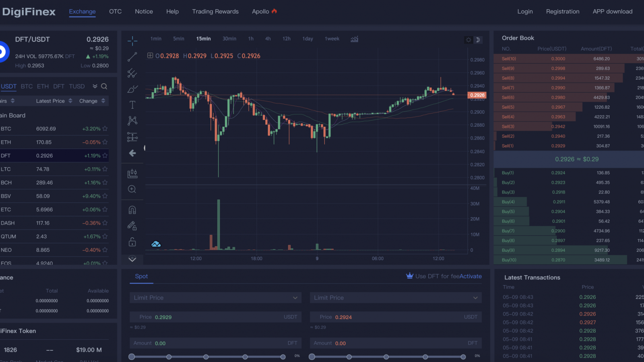Image resolution: width=644 pixels, height=362 pixels.
Task: Select the 1week chart interval
Action: point(332,39)
